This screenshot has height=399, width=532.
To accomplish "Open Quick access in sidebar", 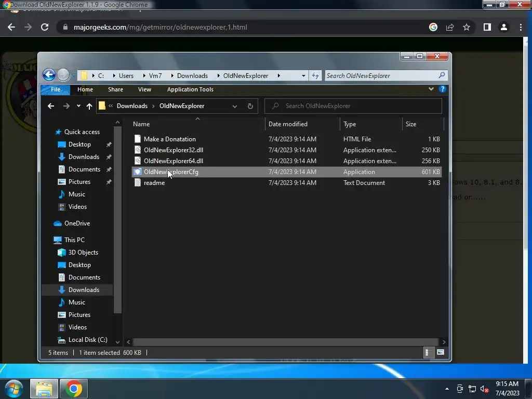I will point(82,132).
